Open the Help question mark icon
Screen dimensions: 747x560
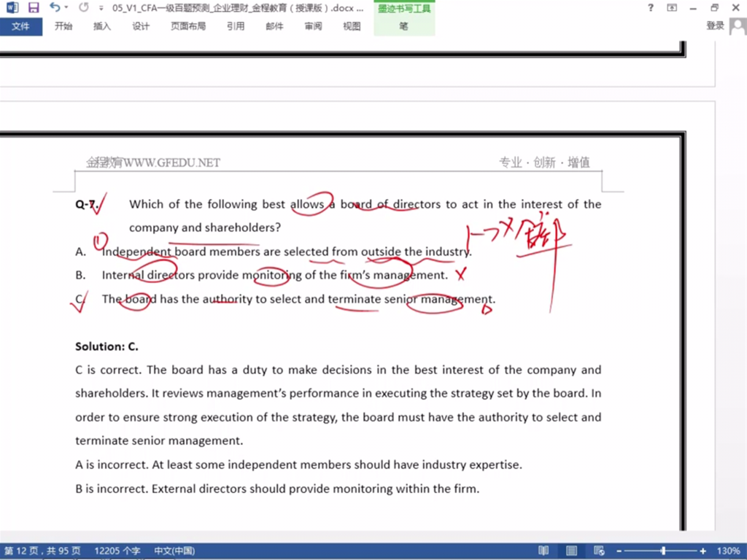[x=650, y=8]
